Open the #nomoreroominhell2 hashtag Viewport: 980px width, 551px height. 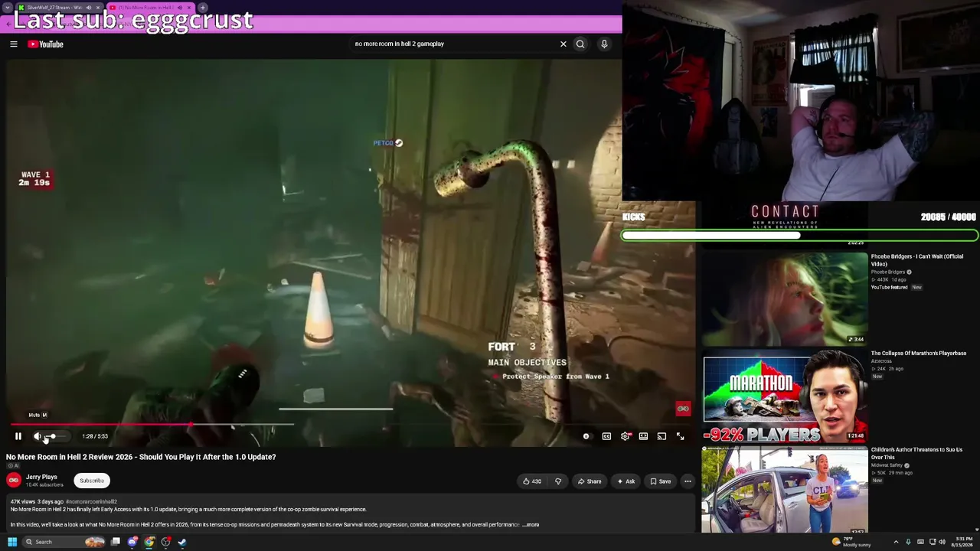pyautogui.click(x=91, y=502)
